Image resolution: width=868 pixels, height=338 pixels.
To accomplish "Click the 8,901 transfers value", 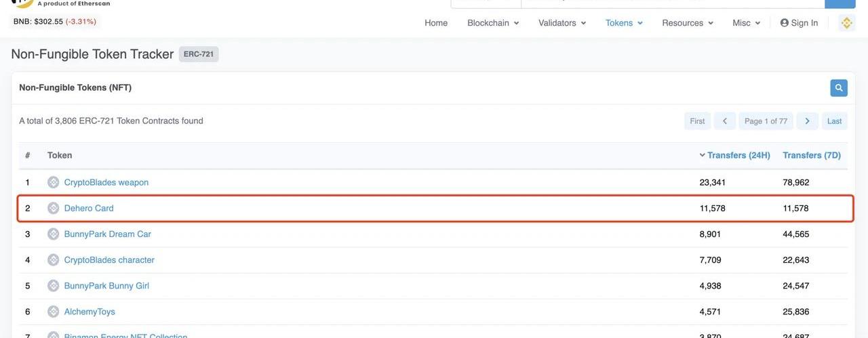I will click(x=710, y=234).
